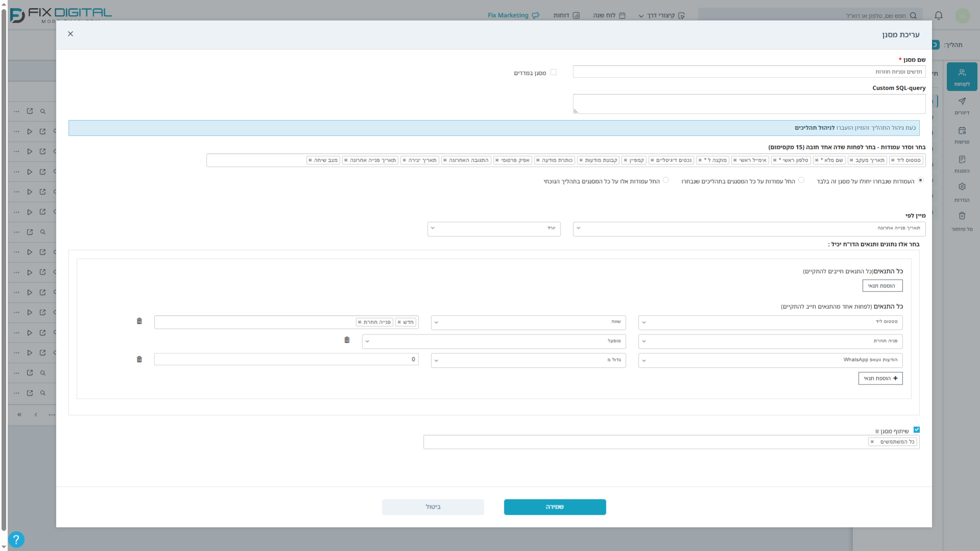
Task: Click the top search box
Action: tap(810, 15)
